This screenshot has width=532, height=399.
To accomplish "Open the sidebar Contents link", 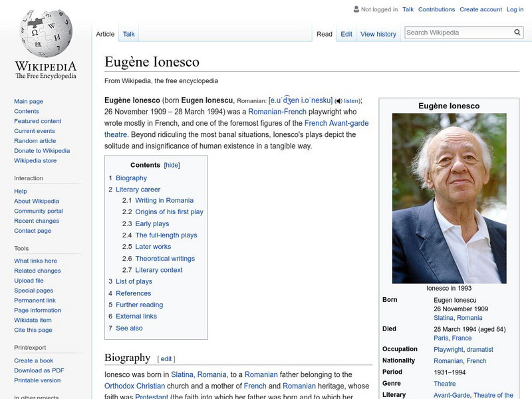I will coord(27,111).
